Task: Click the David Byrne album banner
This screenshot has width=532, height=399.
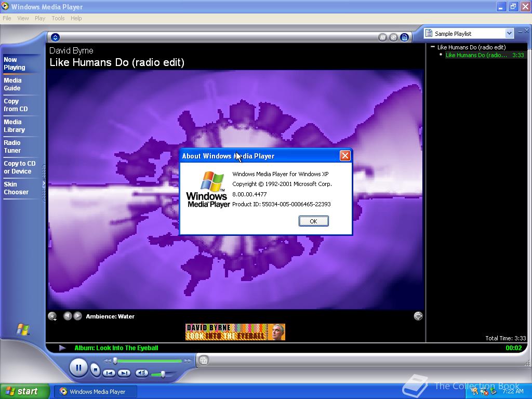Action: click(x=235, y=332)
